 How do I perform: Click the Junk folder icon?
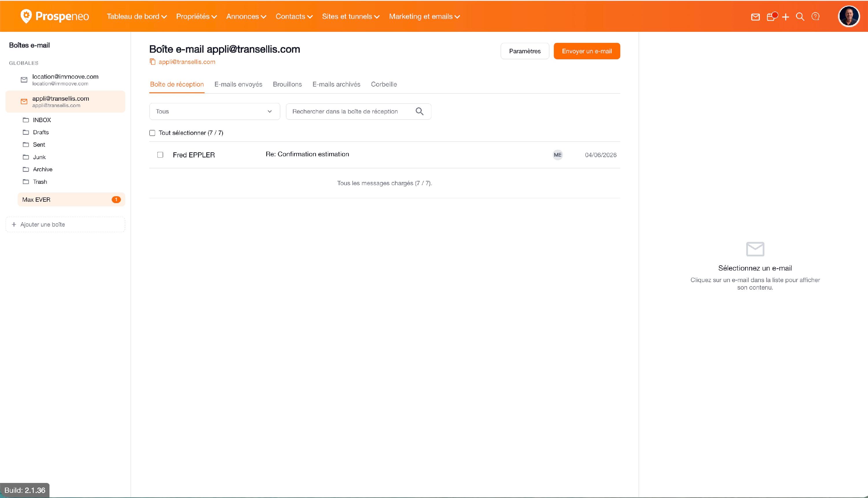point(26,157)
